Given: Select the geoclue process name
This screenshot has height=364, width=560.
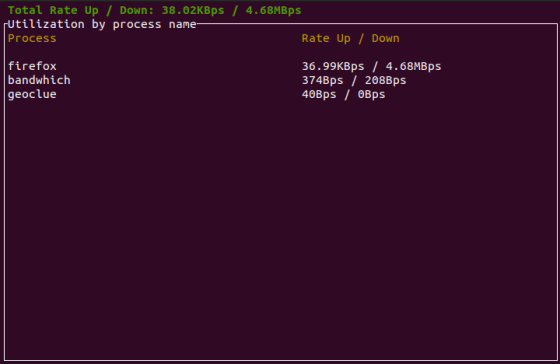Looking at the screenshot, I should [x=32, y=94].
